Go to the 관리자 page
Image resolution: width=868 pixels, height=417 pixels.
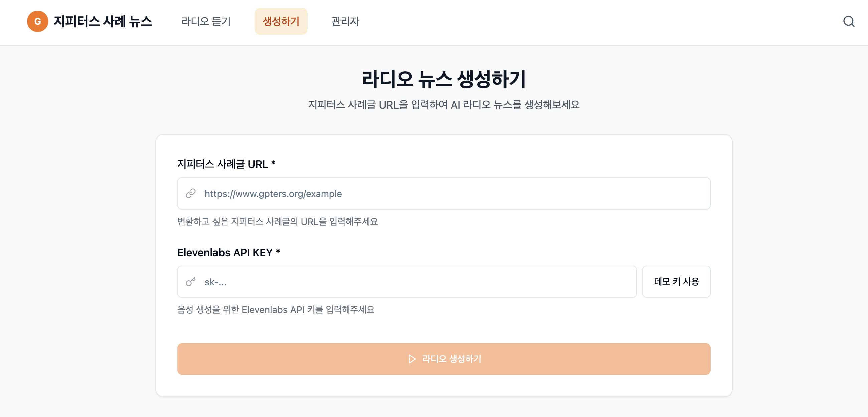[345, 22]
